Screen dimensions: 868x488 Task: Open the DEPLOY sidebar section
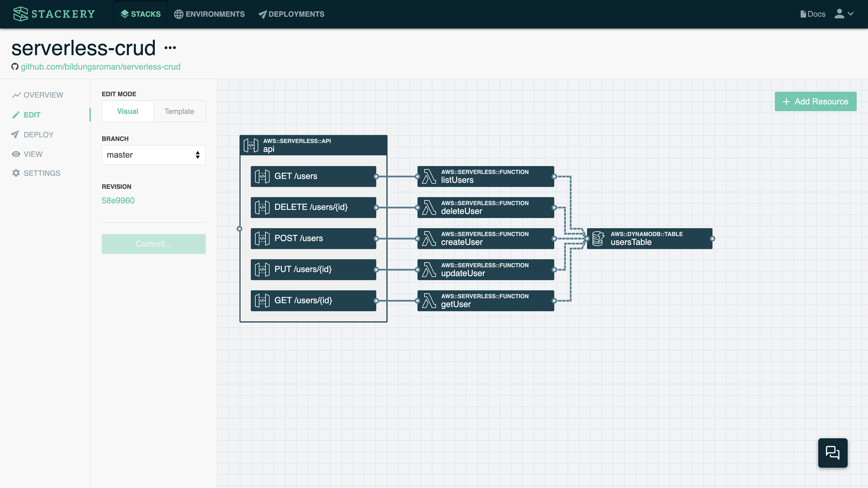pyautogui.click(x=38, y=134)
